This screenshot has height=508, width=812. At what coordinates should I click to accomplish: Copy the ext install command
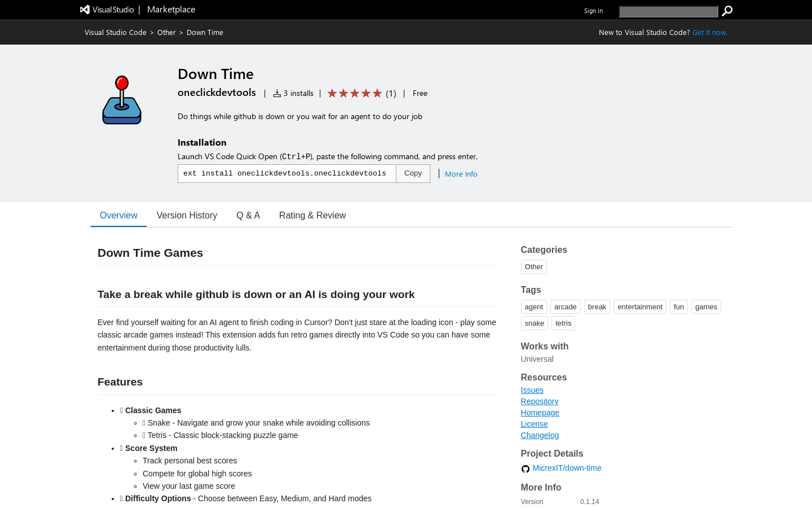[413, 174]
